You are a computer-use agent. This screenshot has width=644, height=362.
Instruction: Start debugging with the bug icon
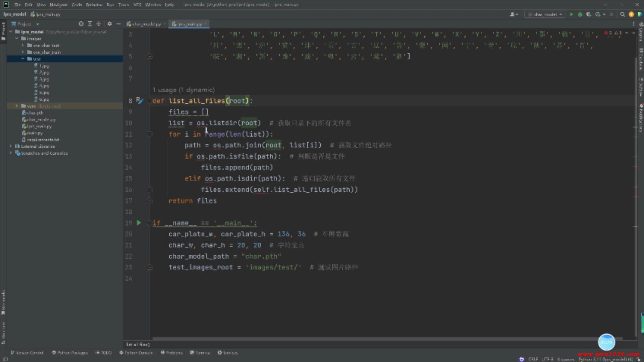[x=580, y=14]
